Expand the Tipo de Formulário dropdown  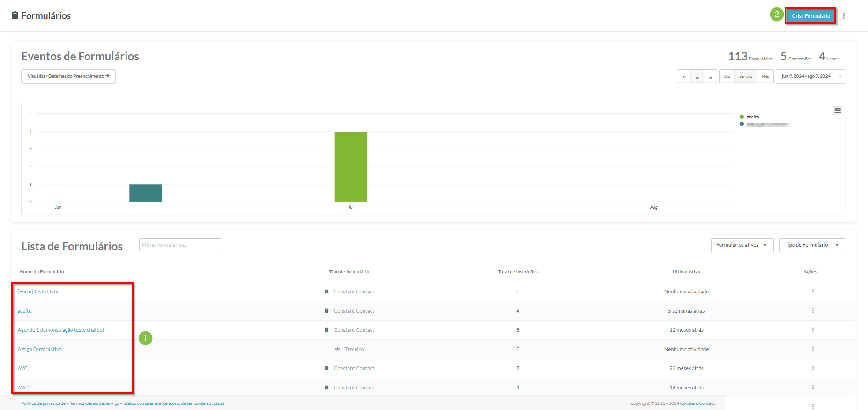pos(812,245)
